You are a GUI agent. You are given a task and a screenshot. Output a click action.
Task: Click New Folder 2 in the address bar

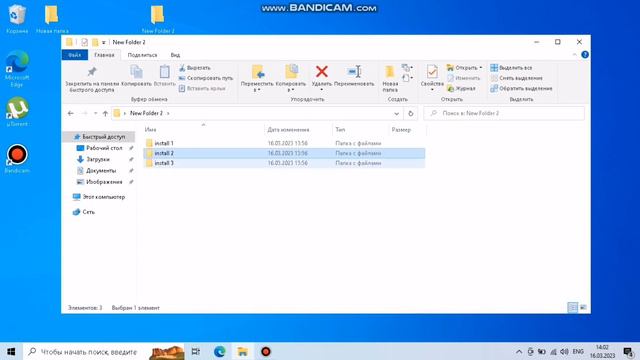pyautogui.click(x=146, y=113)
